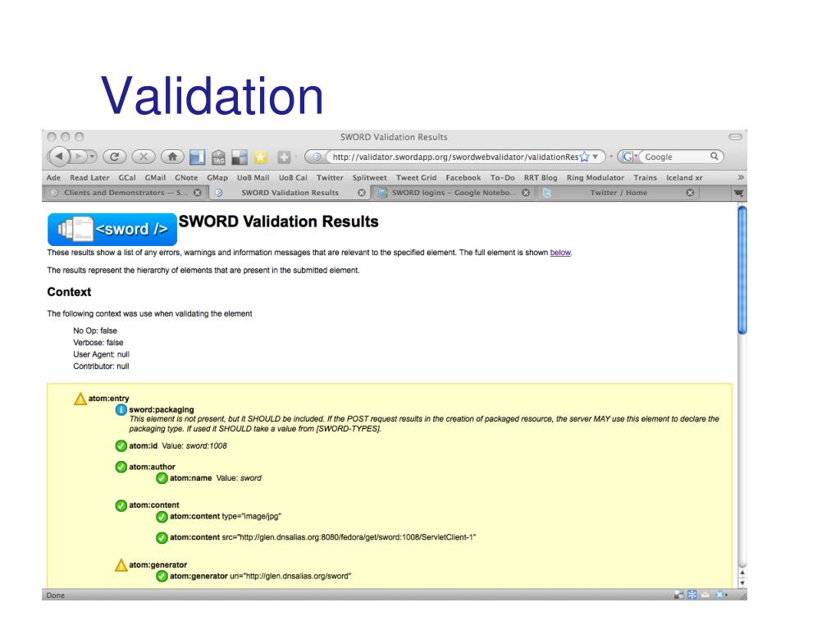
Task: Open the Twitter bookmark
Action: (330, 177)
